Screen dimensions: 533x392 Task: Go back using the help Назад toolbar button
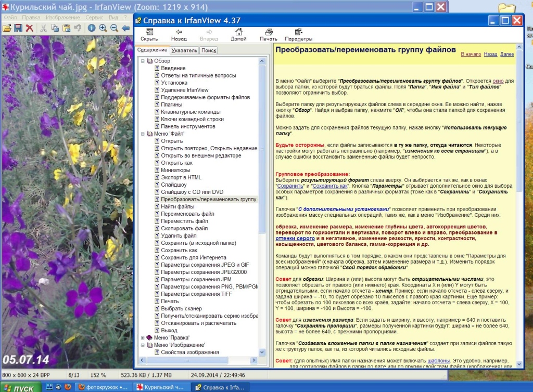coord(179,35)
